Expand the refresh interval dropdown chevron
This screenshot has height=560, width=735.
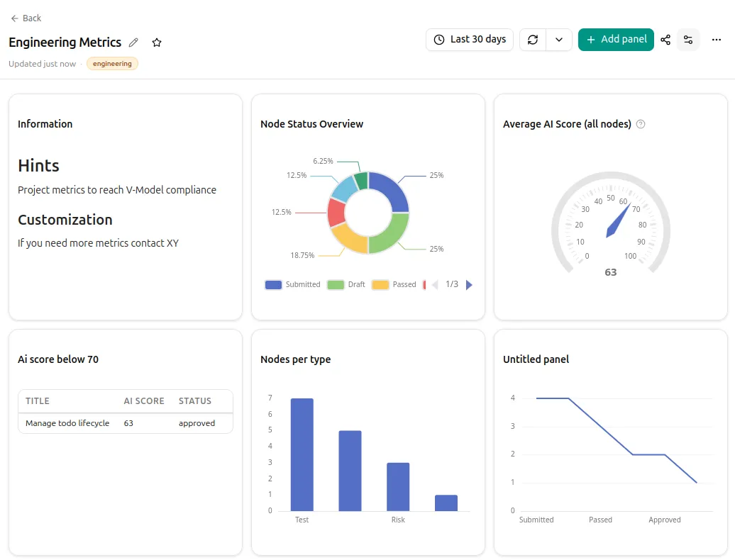tap(559, 40)
